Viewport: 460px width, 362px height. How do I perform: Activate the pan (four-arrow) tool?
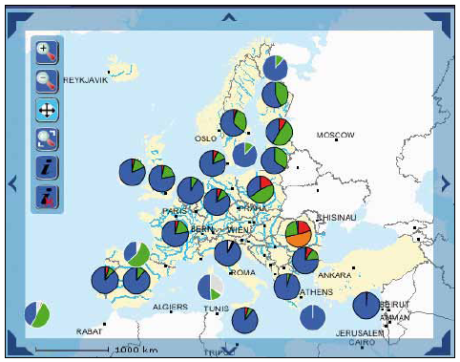tap(47, 110)
